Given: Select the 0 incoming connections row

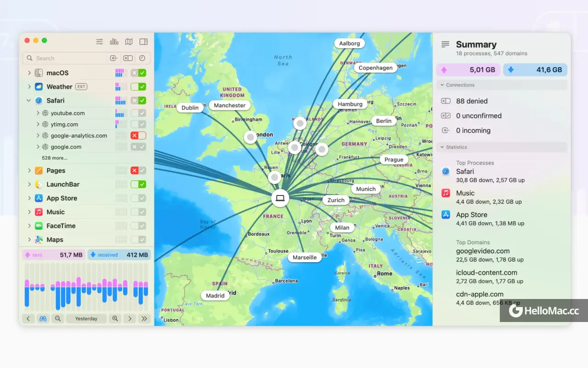Looking at the screenshot, I should tap(502, 131).
